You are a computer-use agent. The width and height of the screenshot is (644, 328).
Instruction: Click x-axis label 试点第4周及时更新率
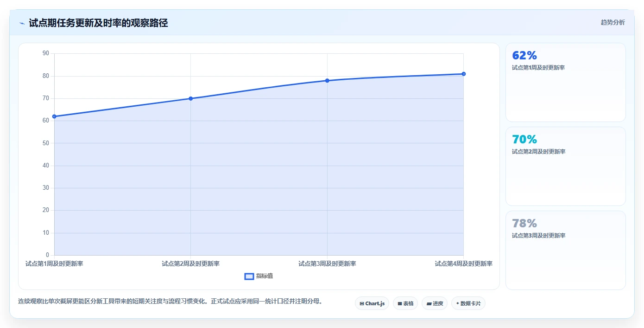(x=463, y=264)
